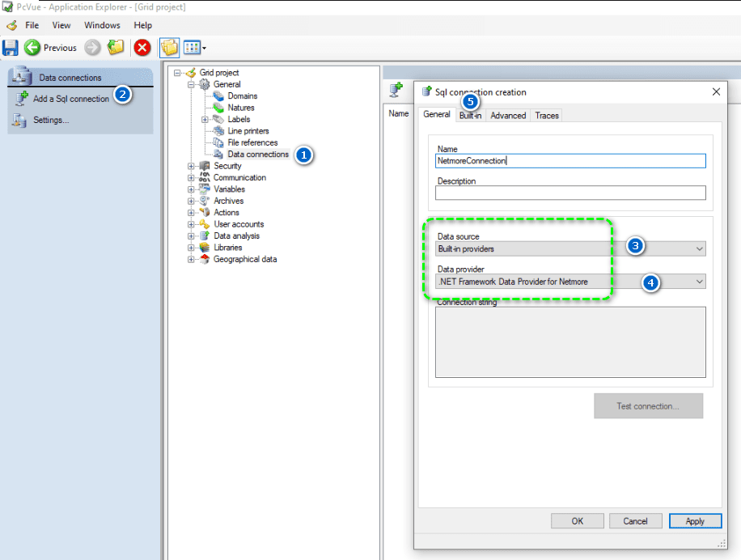This screenshot has width=741, height=560.
Task: Click the Libraries icon in tree
Action: click(204, 247)
